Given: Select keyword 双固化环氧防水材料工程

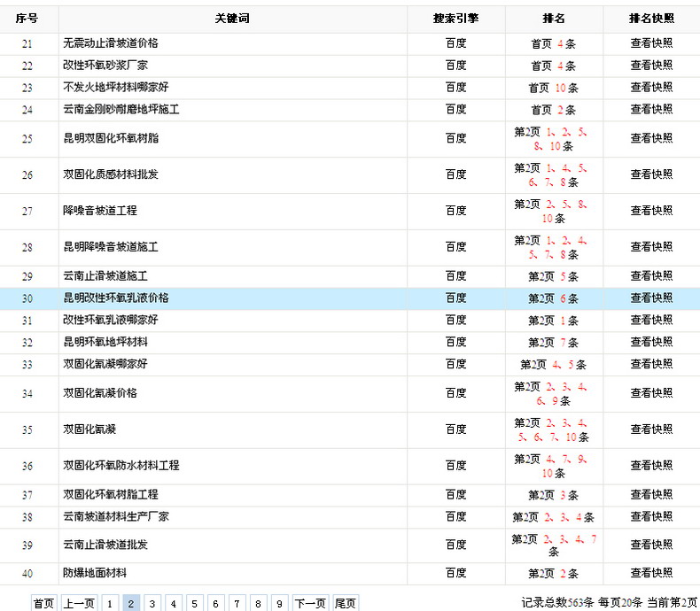Looking at the screenshot, I should 121,466.
